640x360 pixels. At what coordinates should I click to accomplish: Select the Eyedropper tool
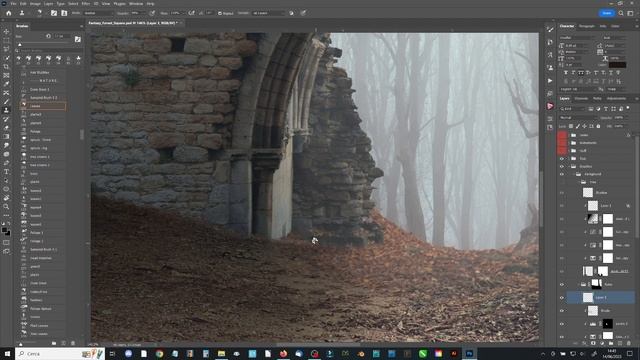(6, 84)
